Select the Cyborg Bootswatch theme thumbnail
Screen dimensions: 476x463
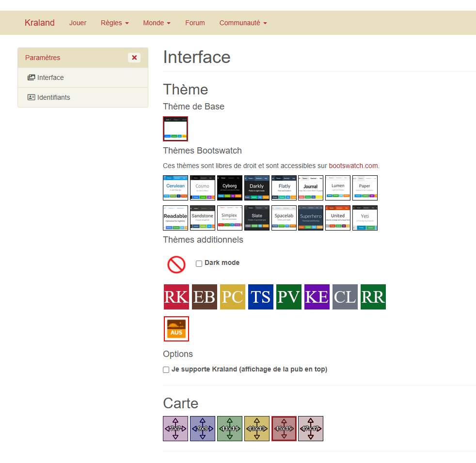230,188
